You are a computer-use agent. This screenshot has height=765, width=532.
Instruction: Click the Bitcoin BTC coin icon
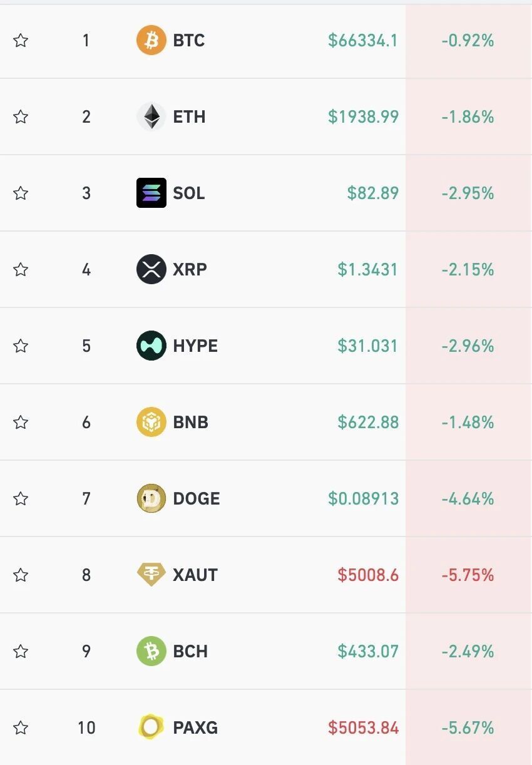click(151, 41)
